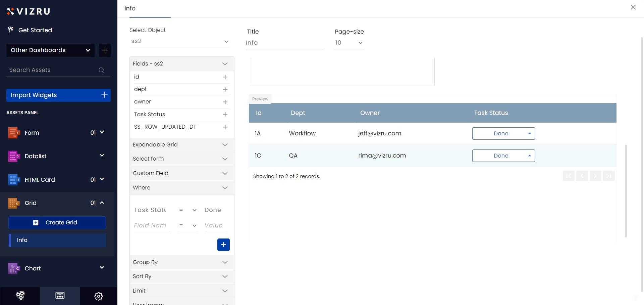Expand the Group By section
Image resolution: width=644 pixels, height=305 pixels.
click(x=181, y=262)
